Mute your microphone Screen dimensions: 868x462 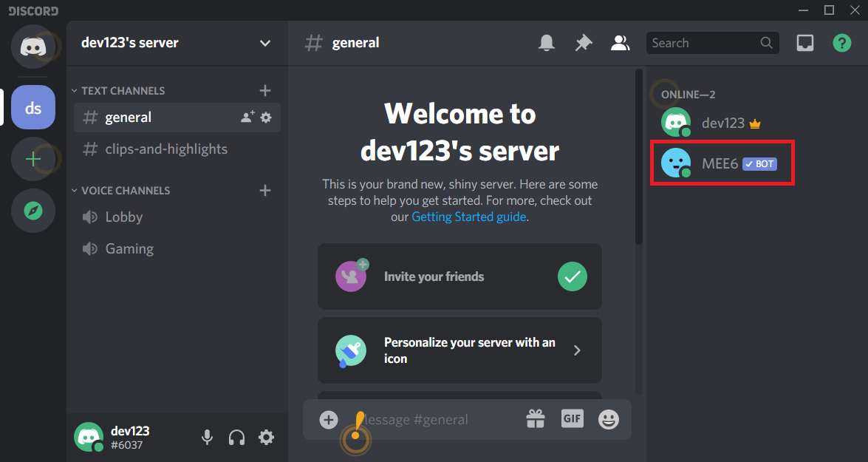[207, 438]
